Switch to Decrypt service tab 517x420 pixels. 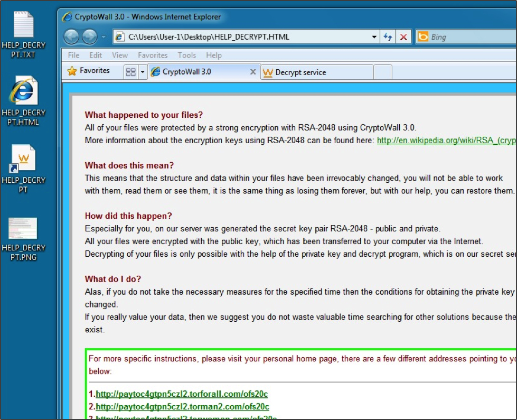[x=317, y=72]
